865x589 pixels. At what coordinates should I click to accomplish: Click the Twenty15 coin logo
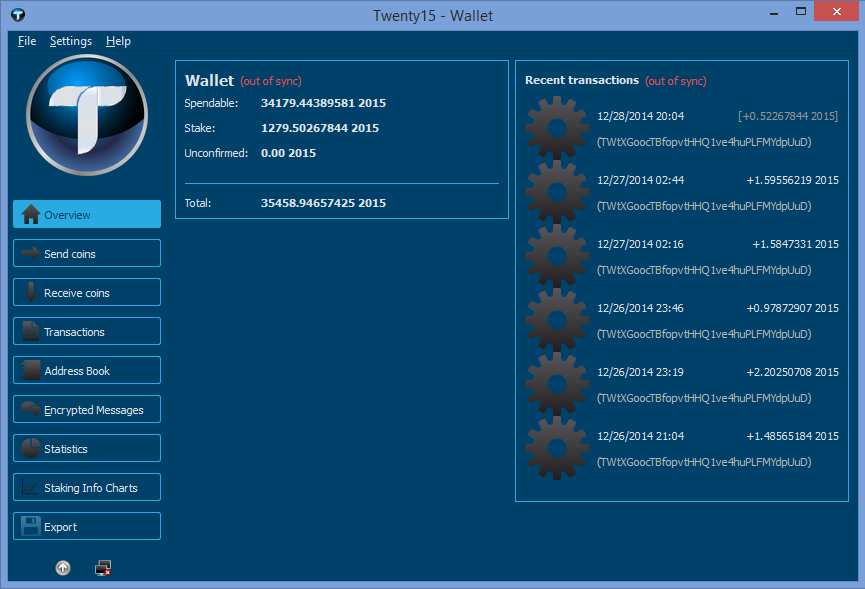tap(87, 115)
